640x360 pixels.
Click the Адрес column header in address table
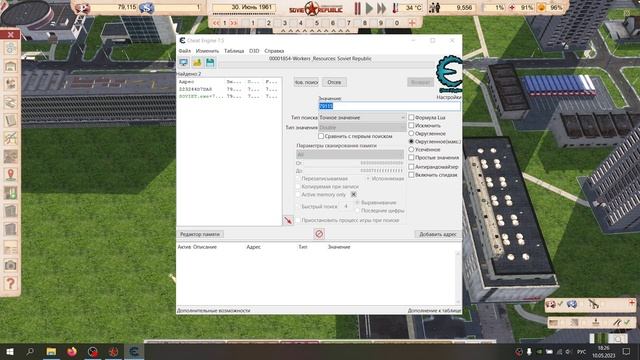(x=253, y=247)
